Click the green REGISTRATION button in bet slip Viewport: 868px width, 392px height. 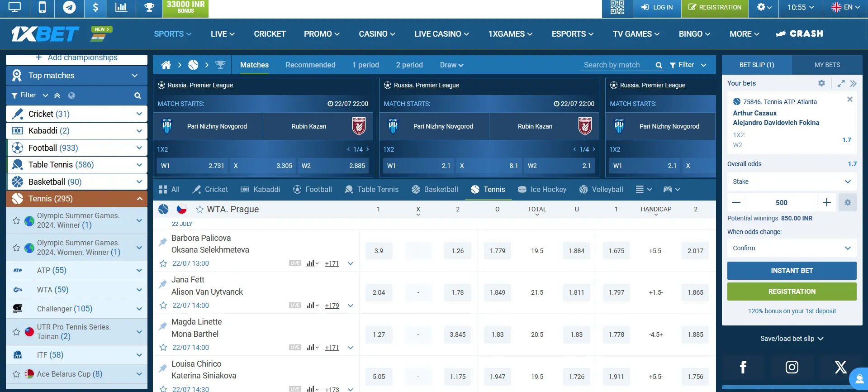[x=792, y=292]
